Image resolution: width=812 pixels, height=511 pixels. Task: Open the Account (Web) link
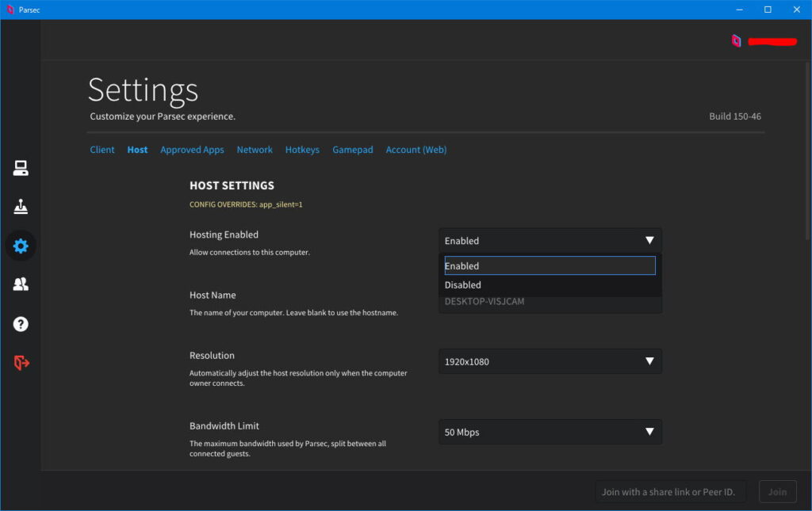(416, 150)
